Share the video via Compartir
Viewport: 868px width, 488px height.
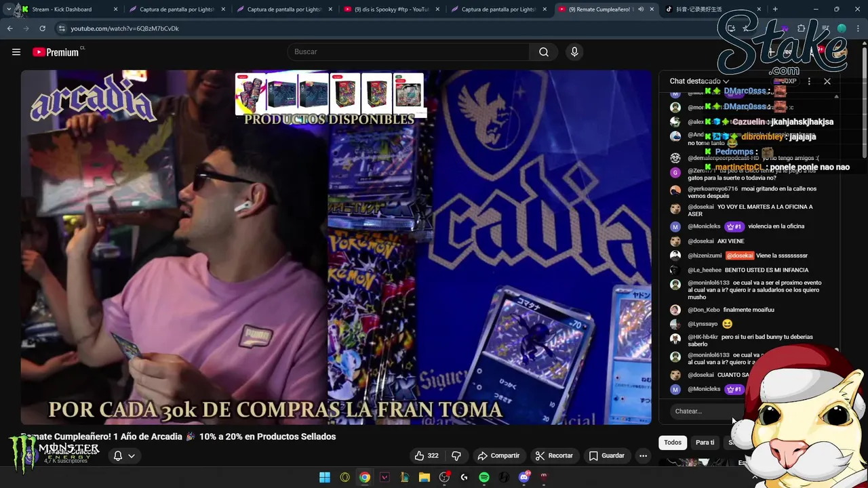[x=498, y=455]
